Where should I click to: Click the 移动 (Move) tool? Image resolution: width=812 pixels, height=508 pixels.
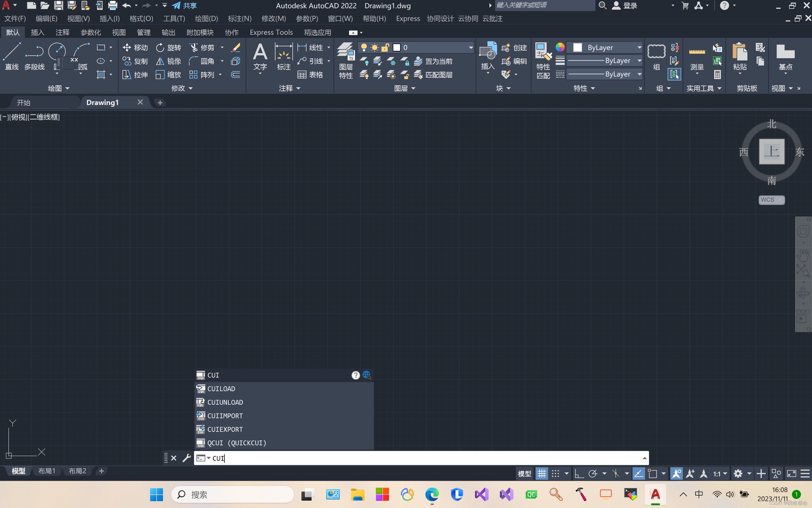(x=135, y=48)
